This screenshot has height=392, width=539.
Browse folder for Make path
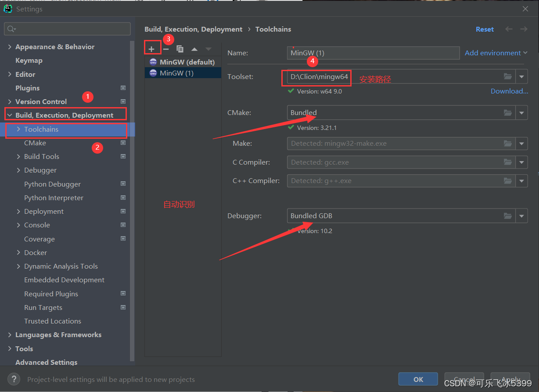(x=508, y=143)
